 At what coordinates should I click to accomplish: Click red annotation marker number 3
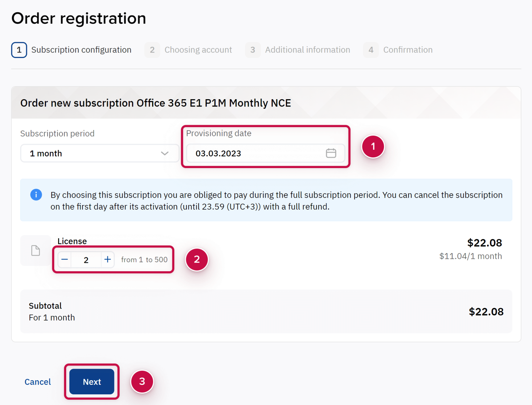(x=142, y=381)
